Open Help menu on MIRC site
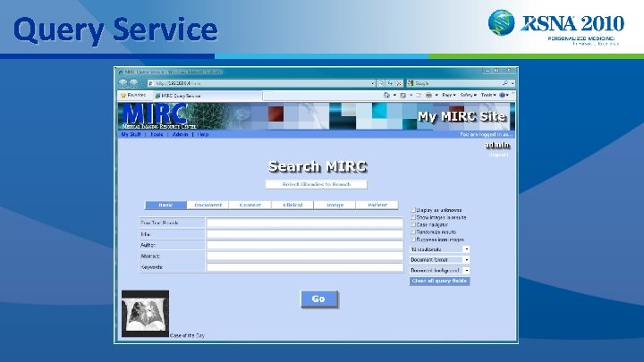This screenshot has width=644, height=362. [203, 134]
